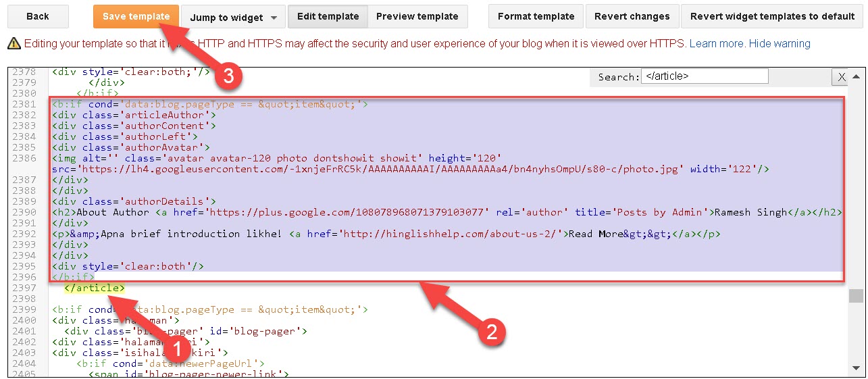Switch to the Edit template tab
This screenshot has height=379, width=868.
click(328, 16)
